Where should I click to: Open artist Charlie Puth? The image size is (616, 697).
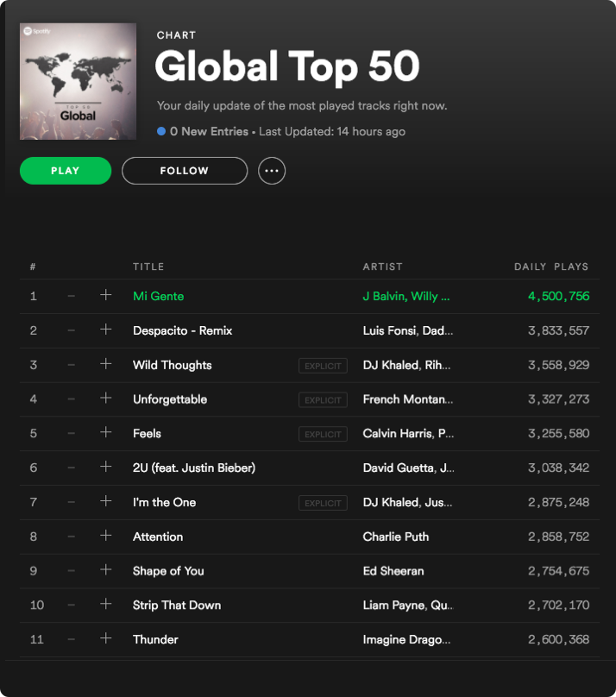[396, 537]
